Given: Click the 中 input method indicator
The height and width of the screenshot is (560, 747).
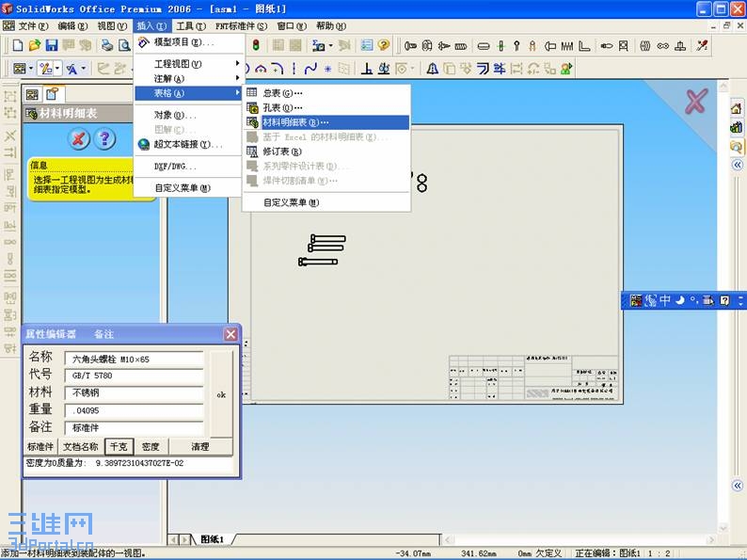Looking at the screenshot, I should click(664, 300).
